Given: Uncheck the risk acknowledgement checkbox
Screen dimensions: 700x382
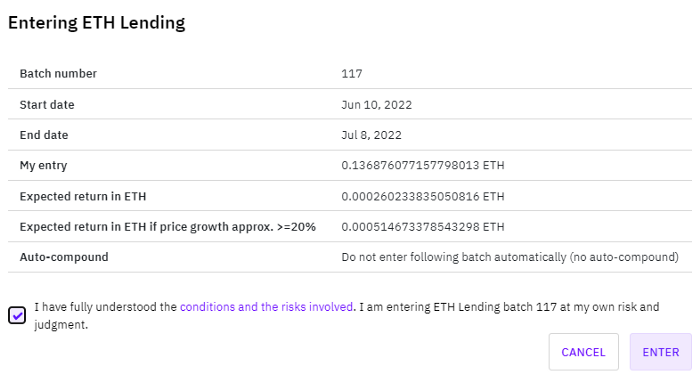Looking at the screenshot, I should point(17,316).
